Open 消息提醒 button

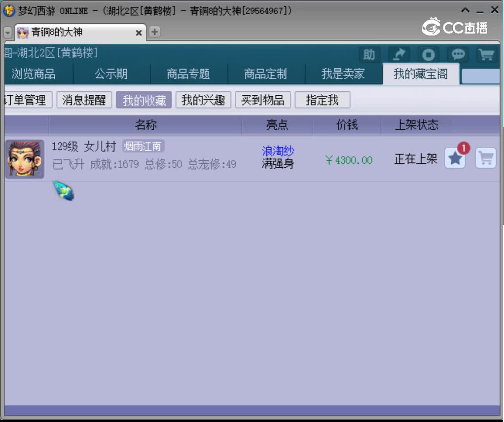tap(84, 100)
